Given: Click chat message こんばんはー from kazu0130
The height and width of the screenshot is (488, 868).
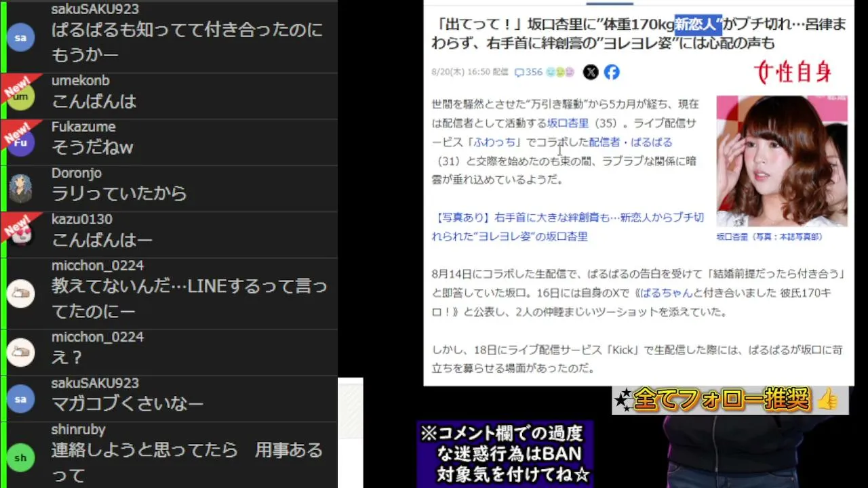Looking at the screenshot, I should (102, 239).
